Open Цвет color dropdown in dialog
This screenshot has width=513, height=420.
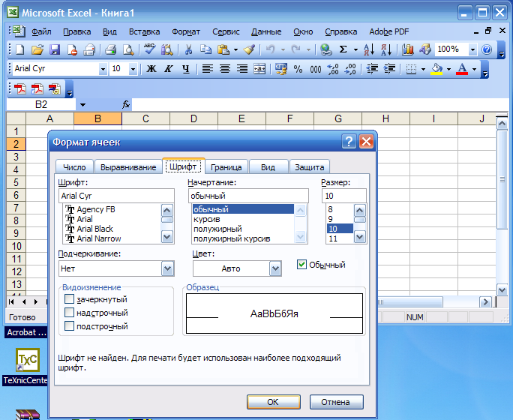coord(275,268)
